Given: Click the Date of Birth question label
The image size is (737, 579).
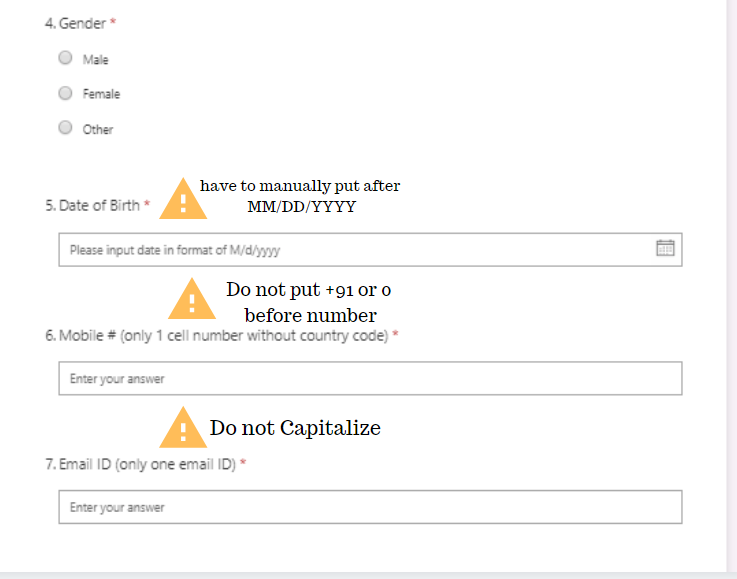Looking at the screenshot, I should point(98,205).
